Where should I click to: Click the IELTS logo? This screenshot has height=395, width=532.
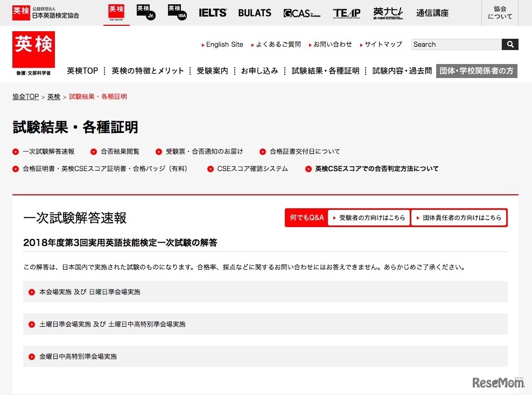(x=212, y=12)
